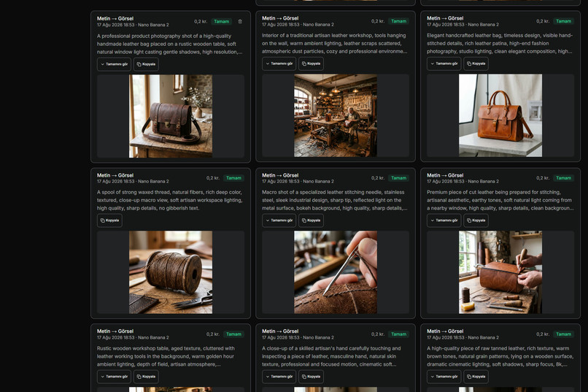Viewport: 588px width, 392px height.
Task: Click the '0,2 kr.' cost on the stitching needle card
Action: tap(378, 178)
